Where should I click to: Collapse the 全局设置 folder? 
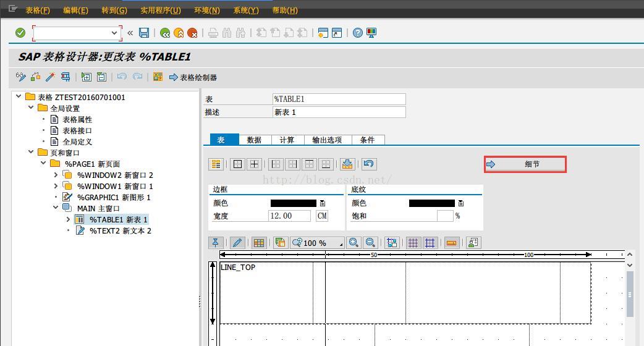31,107
